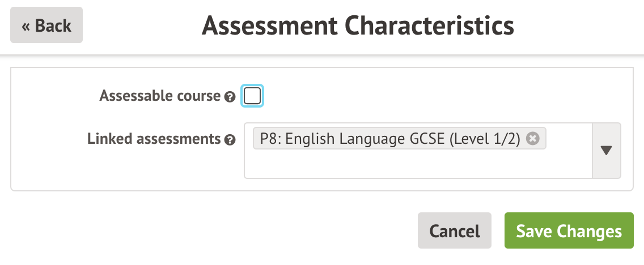Open the list of linked assessments options
The image size is (644, 265).
click(606, 151)
